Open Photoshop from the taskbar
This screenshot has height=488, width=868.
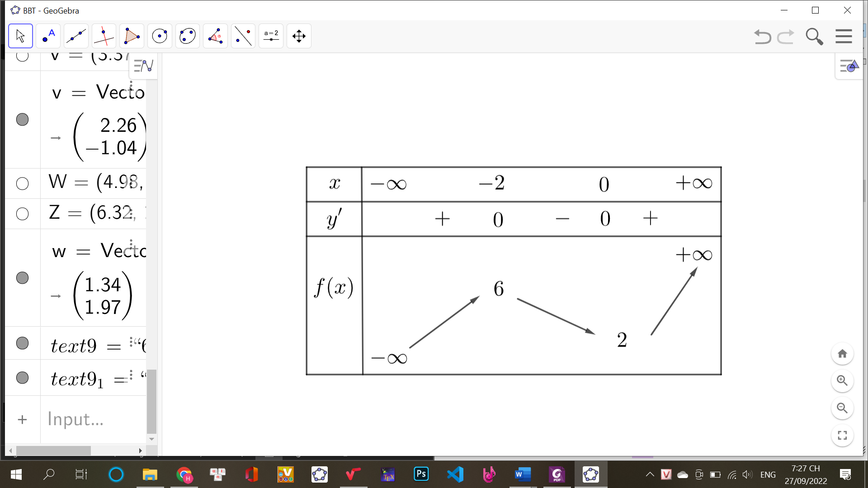(421, 474)
